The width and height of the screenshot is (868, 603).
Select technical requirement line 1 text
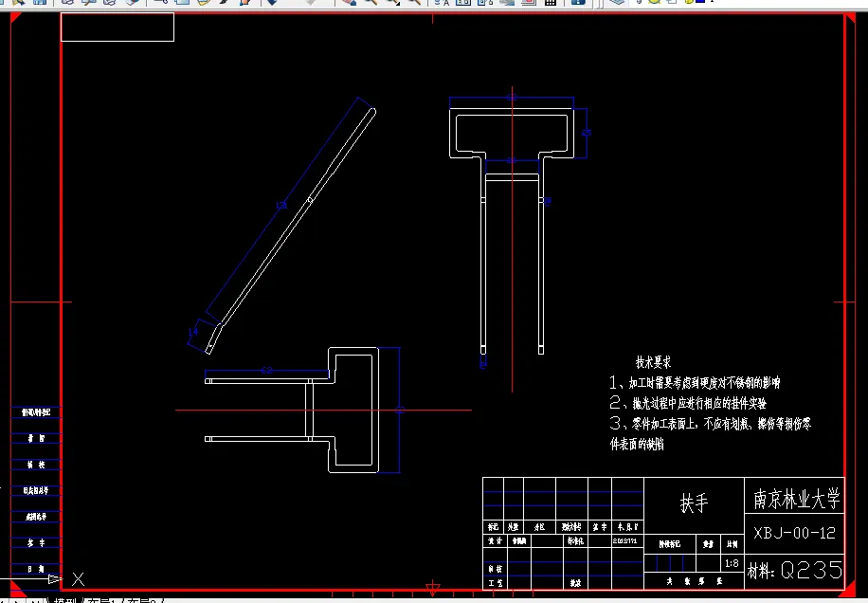[x=695, y=383]
